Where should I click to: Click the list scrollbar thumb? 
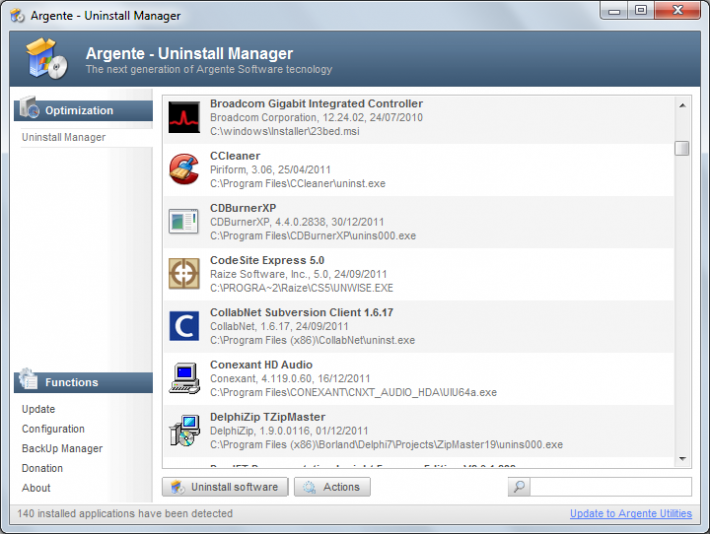pyautogui.click(x=682, y=148)
